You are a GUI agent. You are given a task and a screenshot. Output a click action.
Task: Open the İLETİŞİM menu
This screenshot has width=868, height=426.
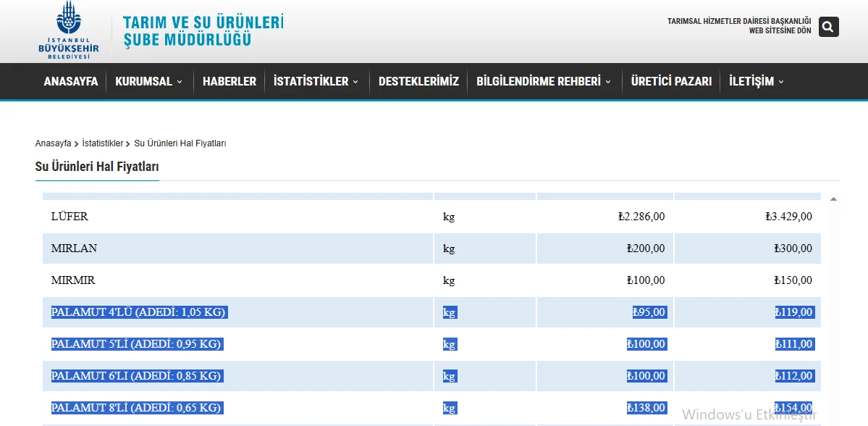click(x=751, y=81)
